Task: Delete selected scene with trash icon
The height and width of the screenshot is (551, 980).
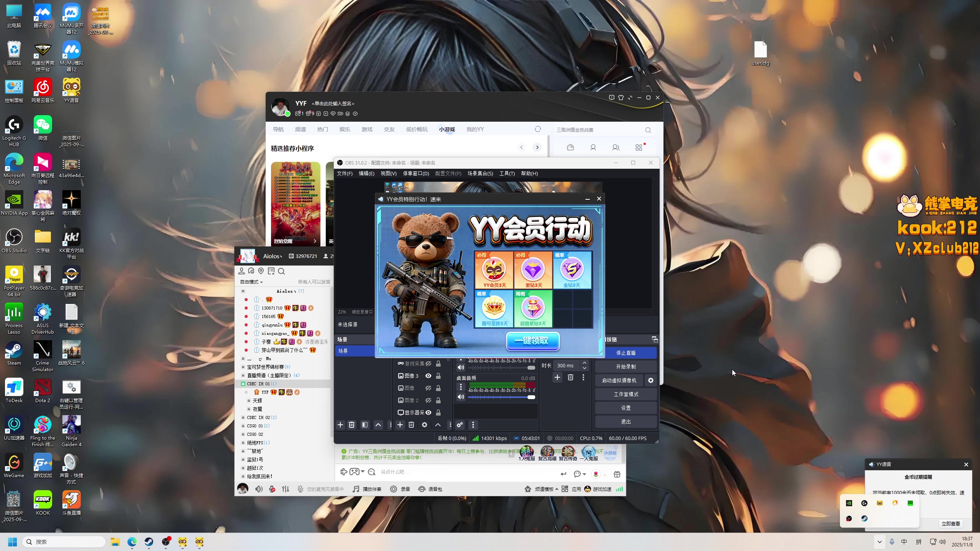Action: (x=351, y=425)
